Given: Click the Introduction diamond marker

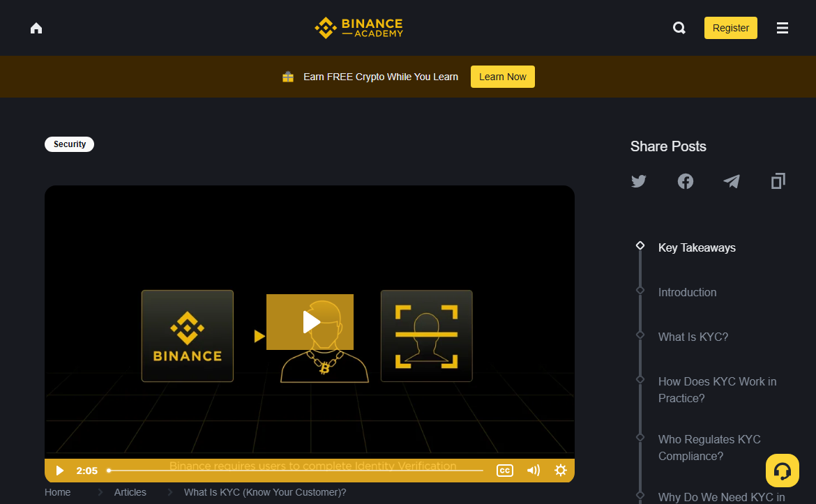Looking at the screenshot, I should click(x=640, y=290).
